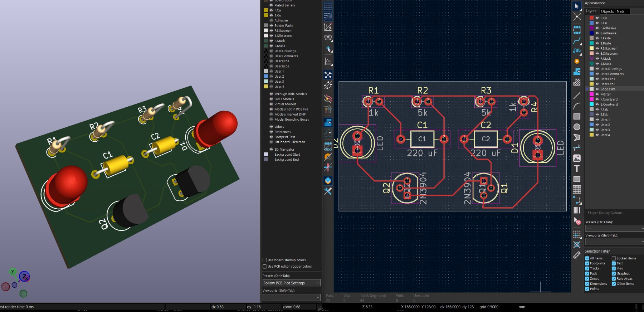Open Follow PCB Plot Settings presets dropdown
Screen dimensions: 644x312
(x=291, y=283)
